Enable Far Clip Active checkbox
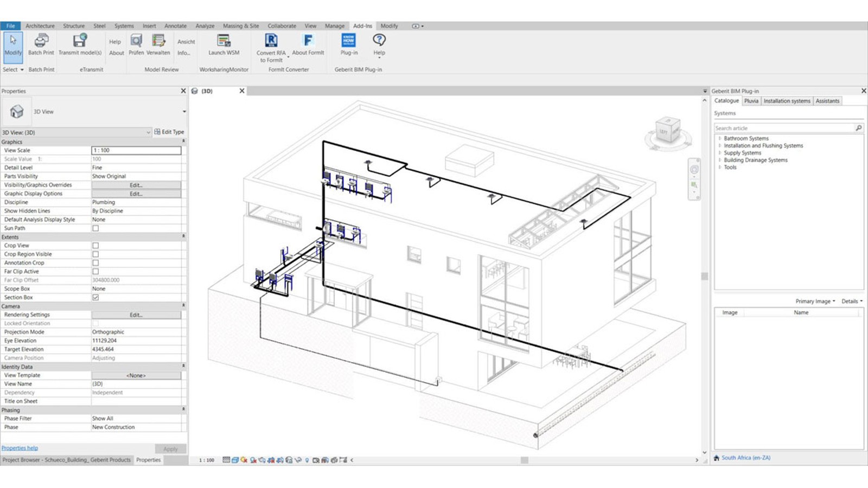868x488 pixels. [96, 271]
